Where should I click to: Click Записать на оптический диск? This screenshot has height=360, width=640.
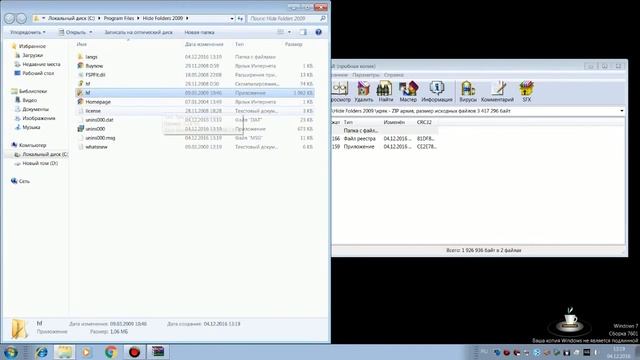click(138, 32)
